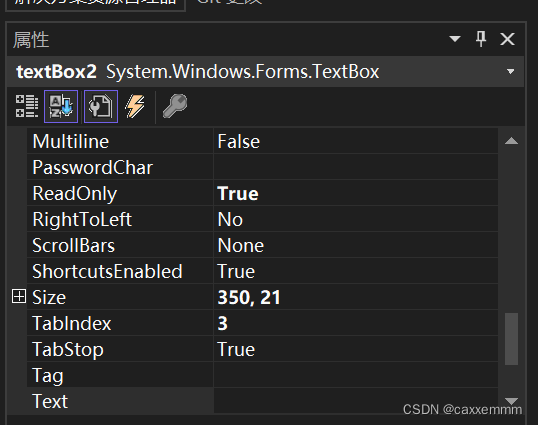
Task: Select the Size property name
Action: pyautogui.click(x=49, y=297)
